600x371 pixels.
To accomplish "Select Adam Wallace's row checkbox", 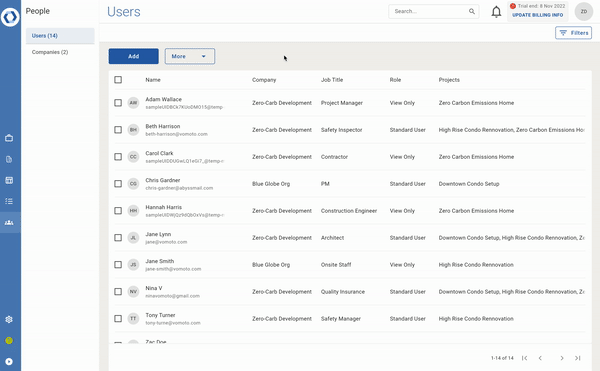I will (x=118, y=103).
